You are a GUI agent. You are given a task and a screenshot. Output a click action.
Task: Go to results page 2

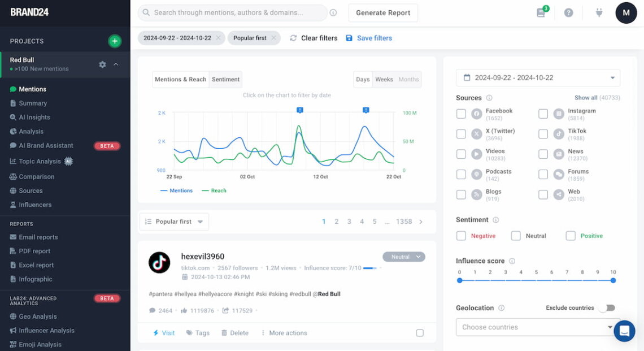point(336,222)
